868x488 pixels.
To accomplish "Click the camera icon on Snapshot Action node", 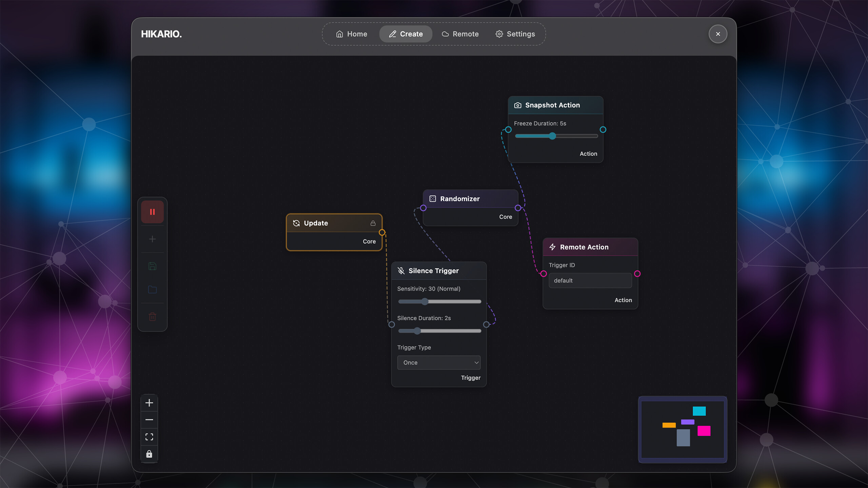I will (518, 105).
